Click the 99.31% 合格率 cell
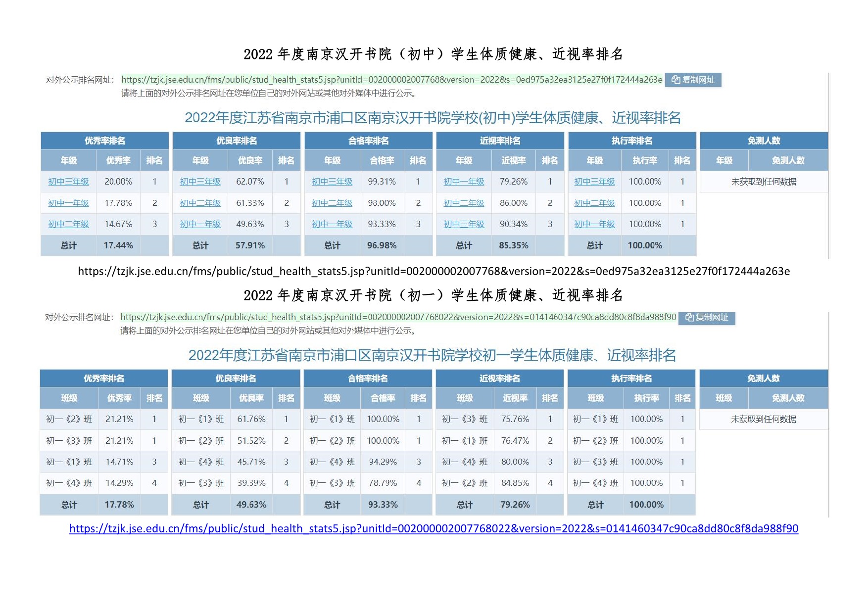The image size is (868, 614). pos(382,182)
